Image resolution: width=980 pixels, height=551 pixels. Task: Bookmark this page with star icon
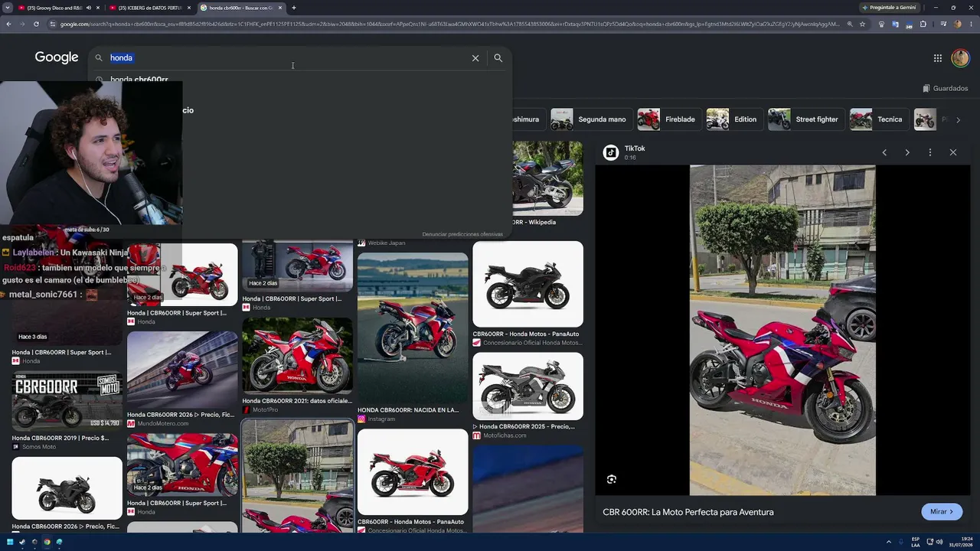[x=862, y=24]
